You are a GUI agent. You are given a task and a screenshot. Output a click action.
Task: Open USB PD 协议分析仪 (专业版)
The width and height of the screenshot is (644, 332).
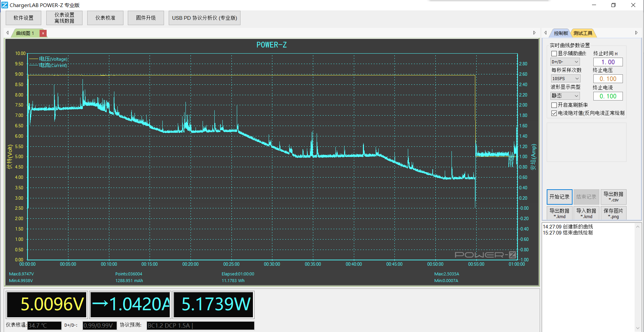coord(205,18)
